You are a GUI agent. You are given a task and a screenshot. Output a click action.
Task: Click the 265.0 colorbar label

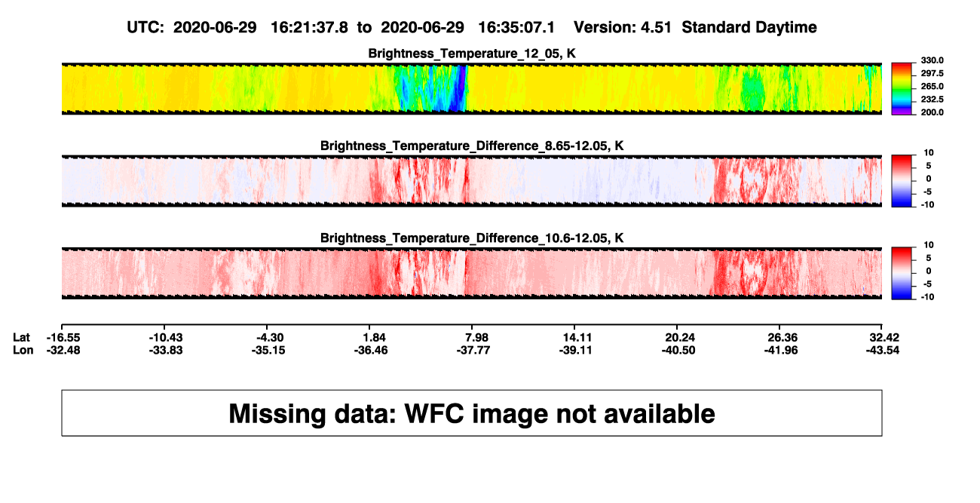[932, 87]
